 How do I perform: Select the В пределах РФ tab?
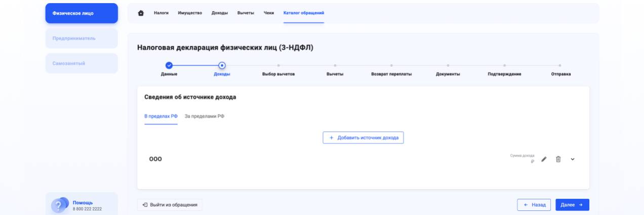[x=161, y=116]
